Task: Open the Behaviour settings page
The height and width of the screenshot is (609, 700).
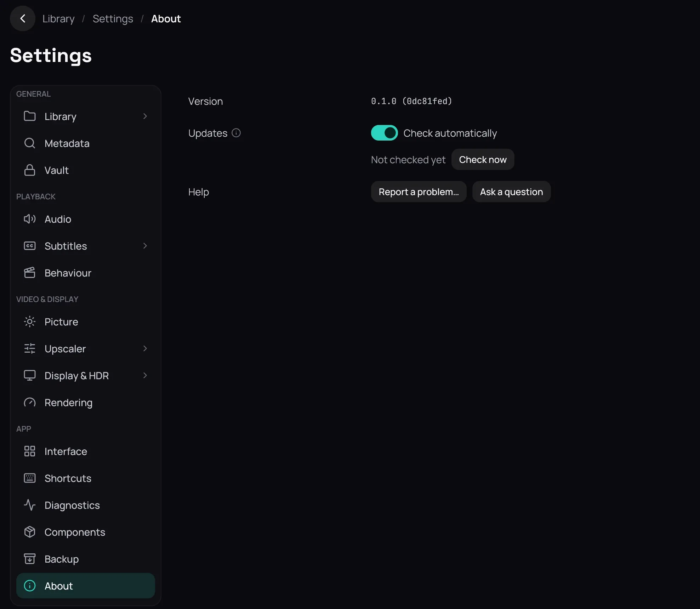Action: click(86, 273)
